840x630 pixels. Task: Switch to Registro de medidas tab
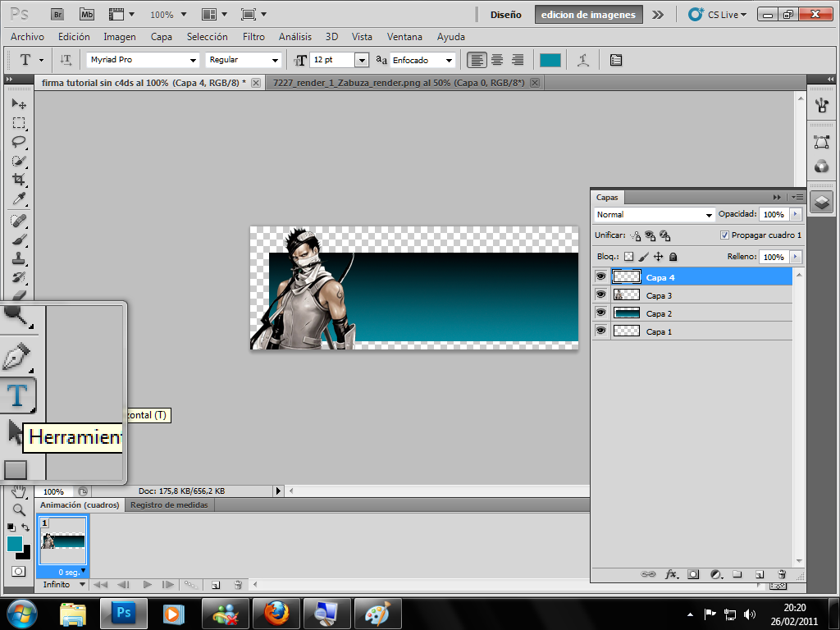pos(169,504)
